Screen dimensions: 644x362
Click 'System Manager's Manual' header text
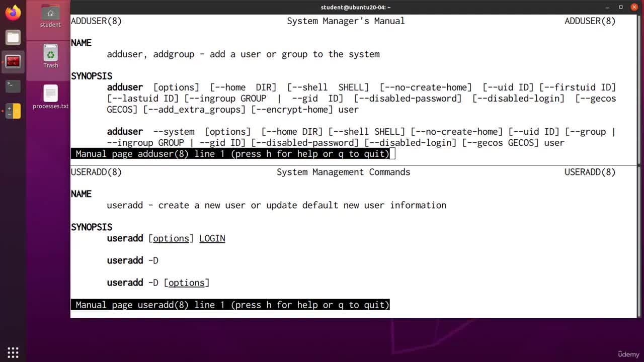[346, 21]
